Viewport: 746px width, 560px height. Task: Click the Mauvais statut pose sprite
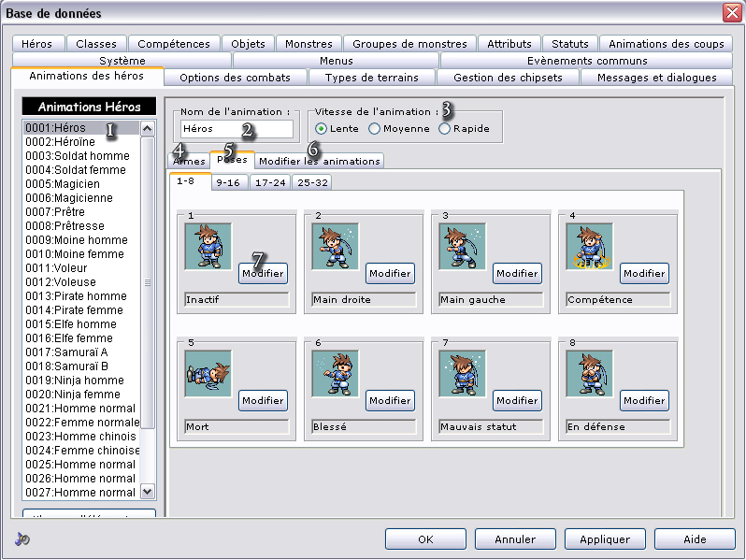click(462, 374)
